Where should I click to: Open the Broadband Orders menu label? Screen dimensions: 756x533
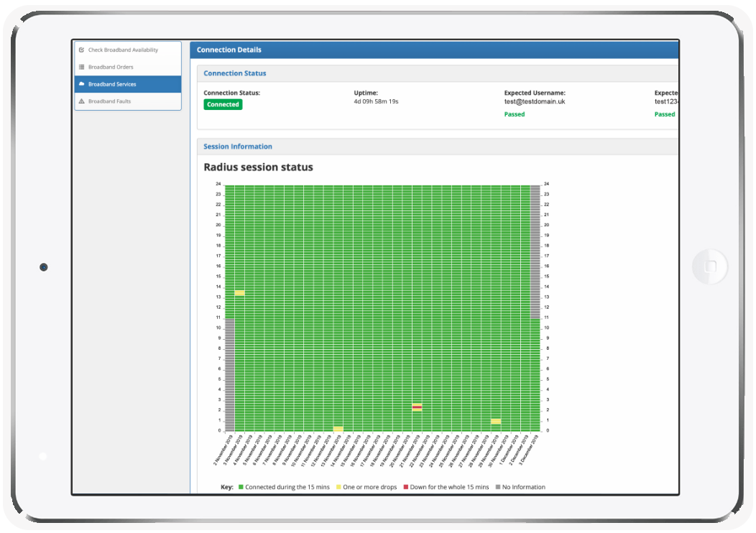pyautogui.click(x=111, y=68)
